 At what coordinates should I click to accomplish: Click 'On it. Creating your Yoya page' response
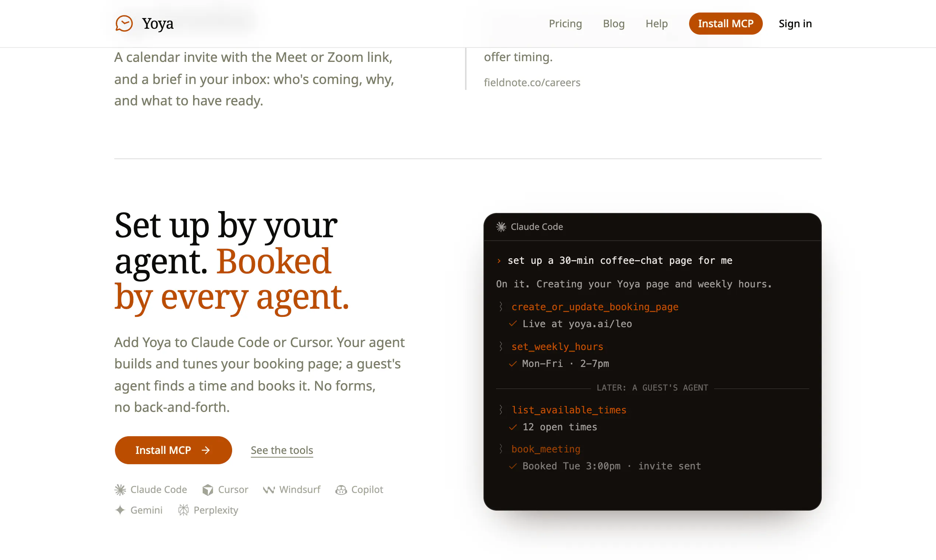pos(634,284)
